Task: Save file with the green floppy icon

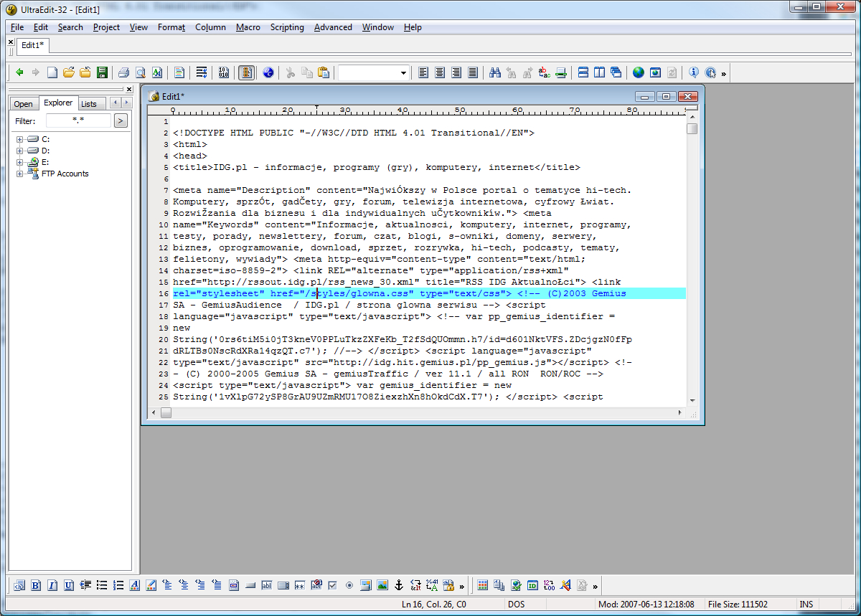Action: coord(102,72)
